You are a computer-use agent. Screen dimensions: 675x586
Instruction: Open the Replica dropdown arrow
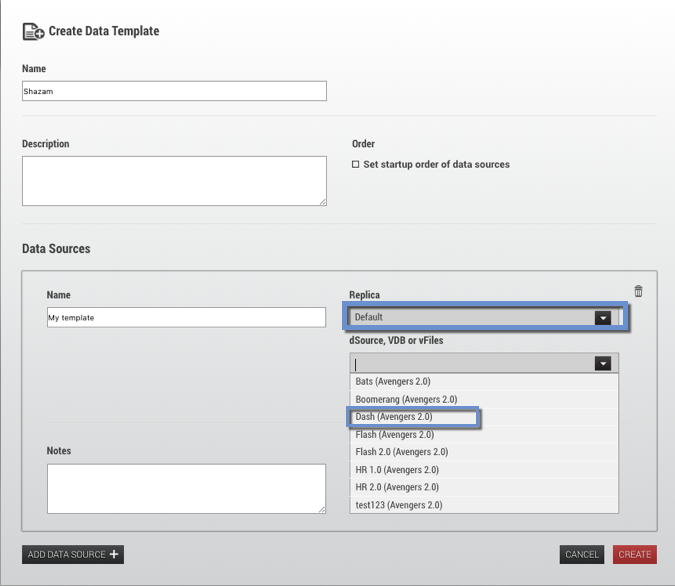pyautogui.click(x=602, y=318)
